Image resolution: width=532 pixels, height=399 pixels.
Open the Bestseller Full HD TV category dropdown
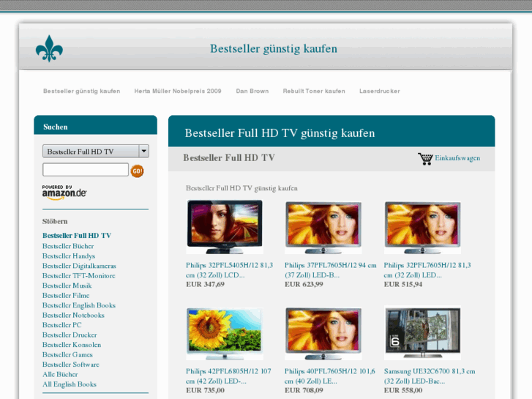(x=96, y=152)
